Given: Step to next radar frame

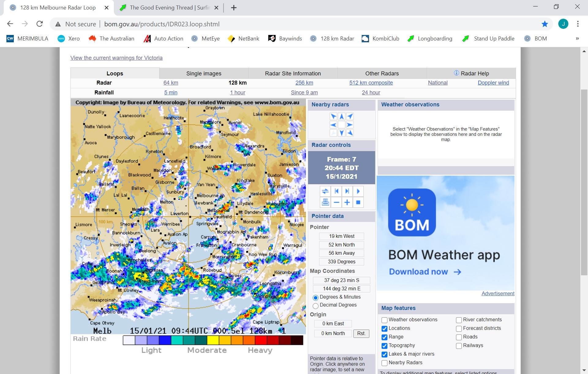Looking at the screenshot, I should (347, 191).
